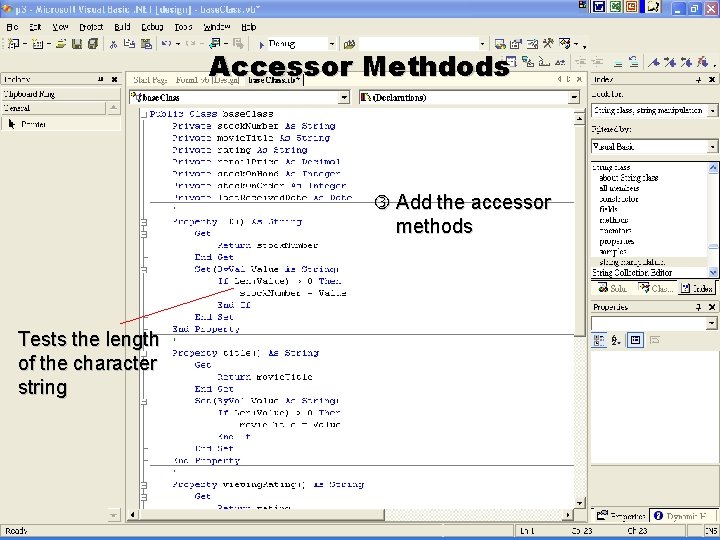Select 'about String class' index entry

(x=629, y=178)
